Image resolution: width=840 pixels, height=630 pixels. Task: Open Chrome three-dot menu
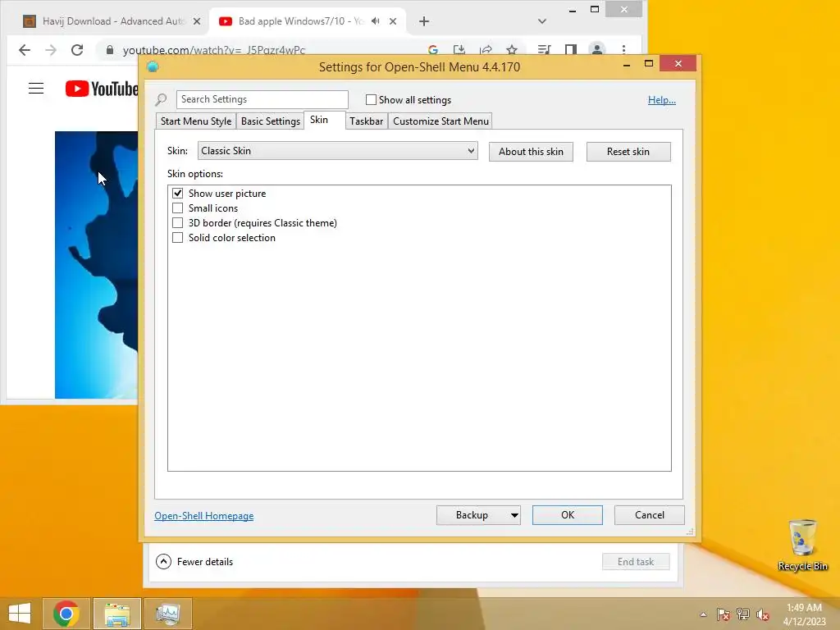[x=623, y=50]
